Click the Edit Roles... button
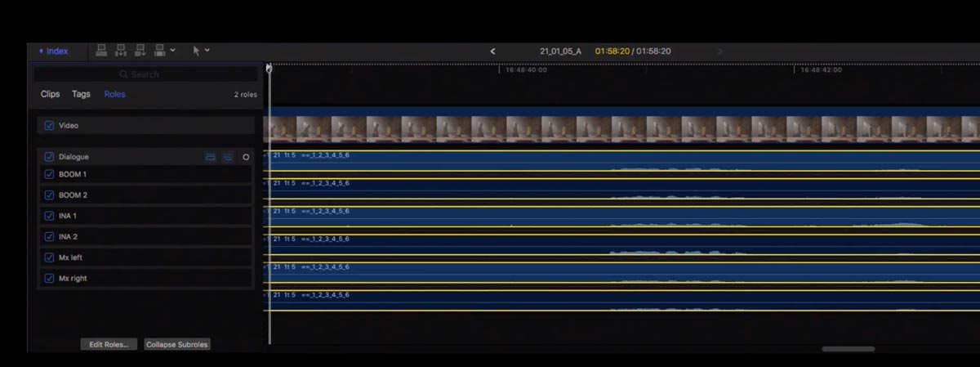This screenshot has height=367, width=980. 109,344
